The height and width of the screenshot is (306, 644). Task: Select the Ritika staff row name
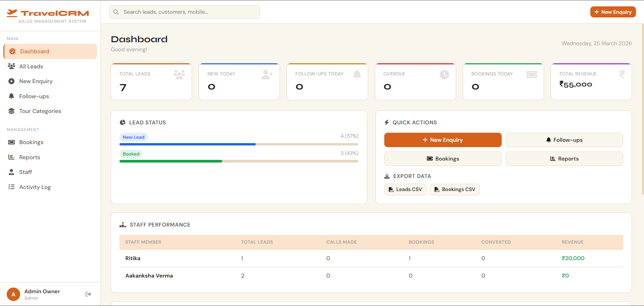coord(133,258)
